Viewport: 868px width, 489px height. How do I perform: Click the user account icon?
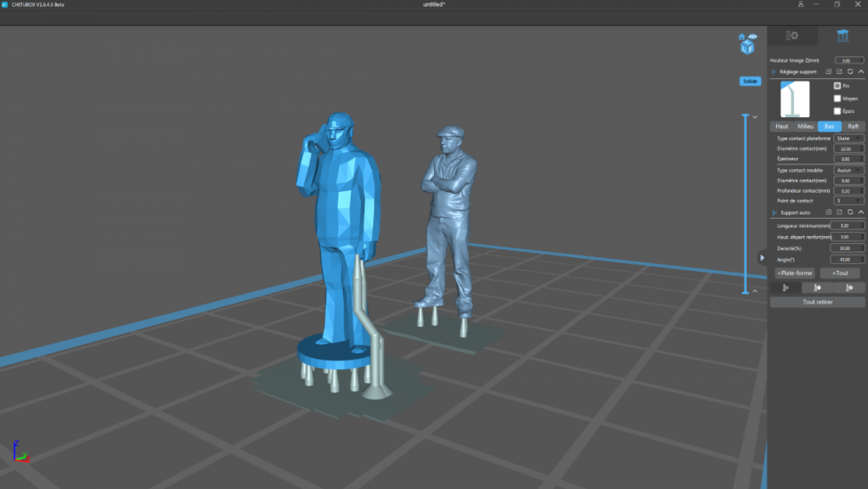[x=800, y=4]
